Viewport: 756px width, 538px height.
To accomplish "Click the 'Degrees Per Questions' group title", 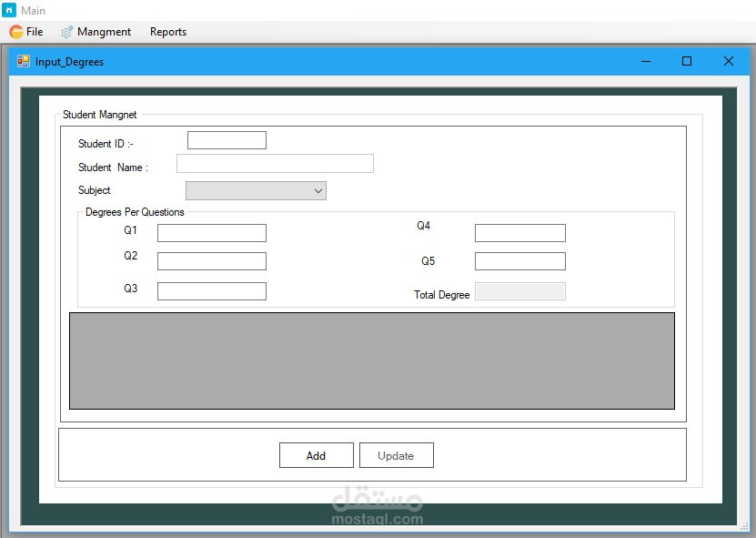I will (135, 212).
